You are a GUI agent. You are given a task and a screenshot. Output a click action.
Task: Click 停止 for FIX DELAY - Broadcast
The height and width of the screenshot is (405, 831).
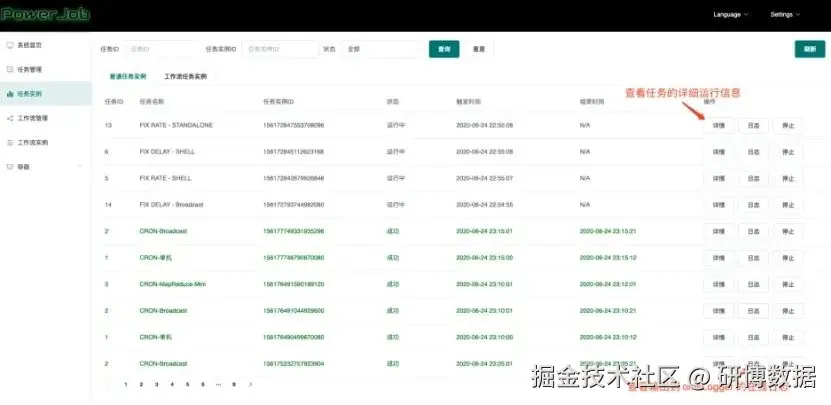click(x=788, y=205)
